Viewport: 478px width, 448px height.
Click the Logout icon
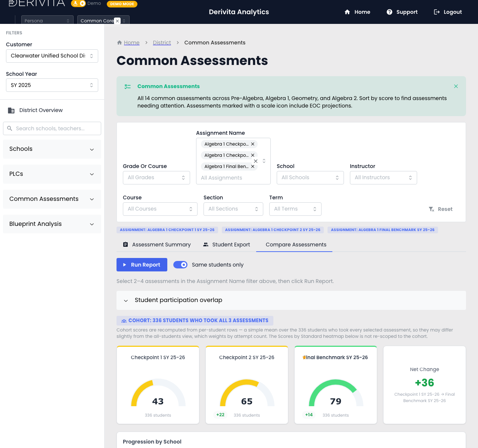[x=437, y=12]
